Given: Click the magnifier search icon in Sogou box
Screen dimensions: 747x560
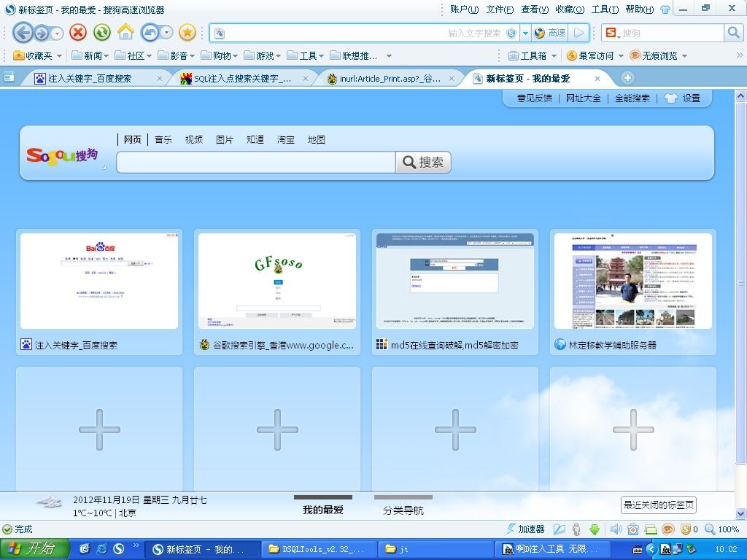Looking at the screenshot, I should [732, 33].
